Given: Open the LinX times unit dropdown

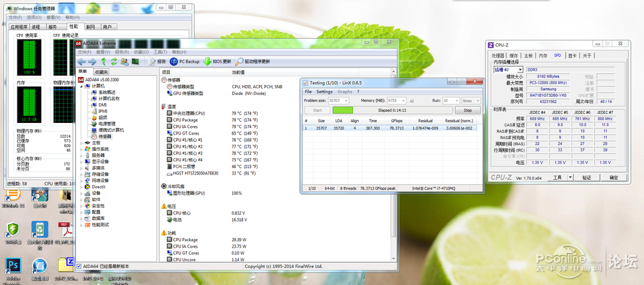Looking at the screenshot, I should pos(478,101).
